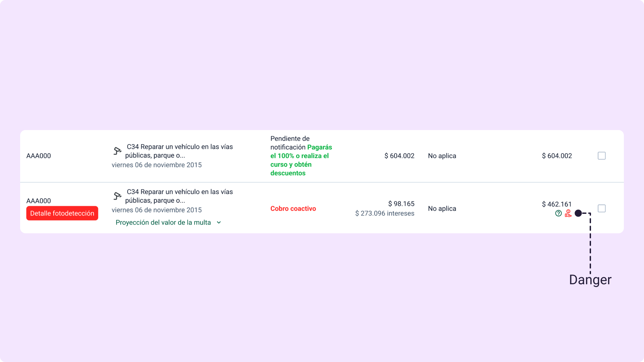The width and height of the screenshot is (644, 362).
Task: Click the Danger annotation label
Action: coord(590,280)
